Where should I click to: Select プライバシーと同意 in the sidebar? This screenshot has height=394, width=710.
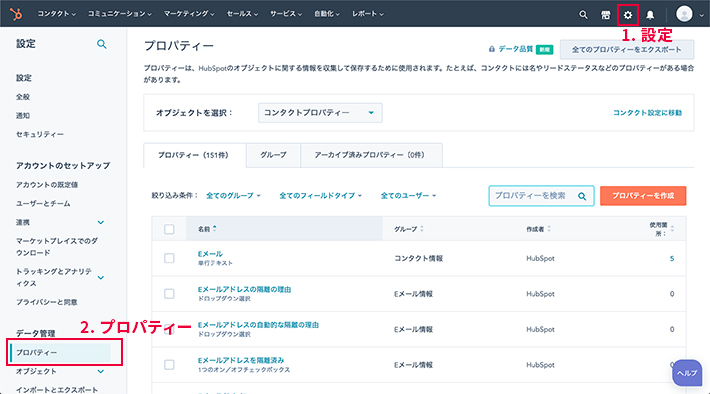pyautogui.click(x=47, y=302)
